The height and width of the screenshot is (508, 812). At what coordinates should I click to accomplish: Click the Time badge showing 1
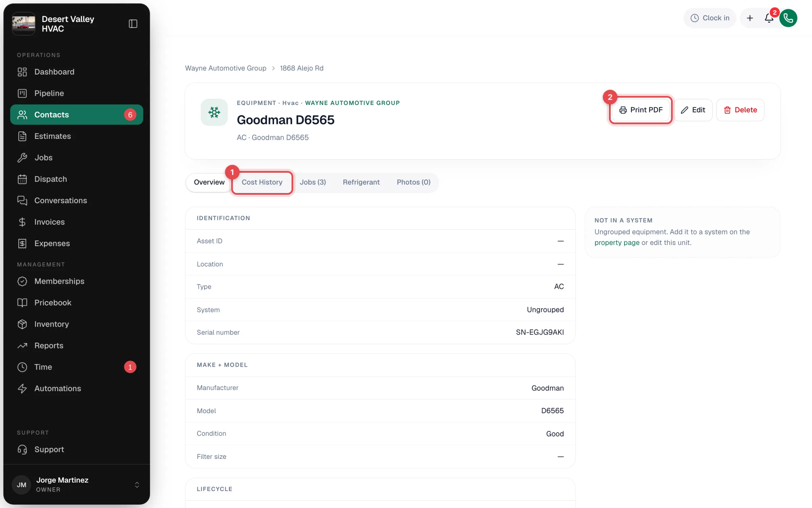tap(130, 367)
